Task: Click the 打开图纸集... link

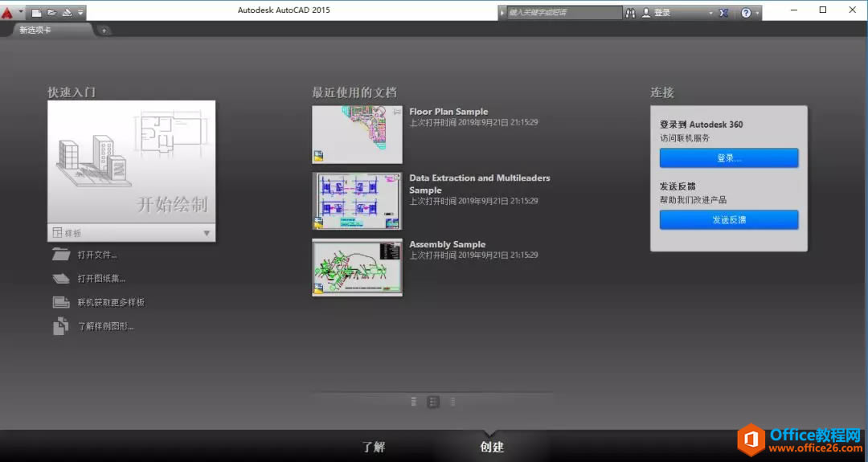Action: (x=101, y=279)
